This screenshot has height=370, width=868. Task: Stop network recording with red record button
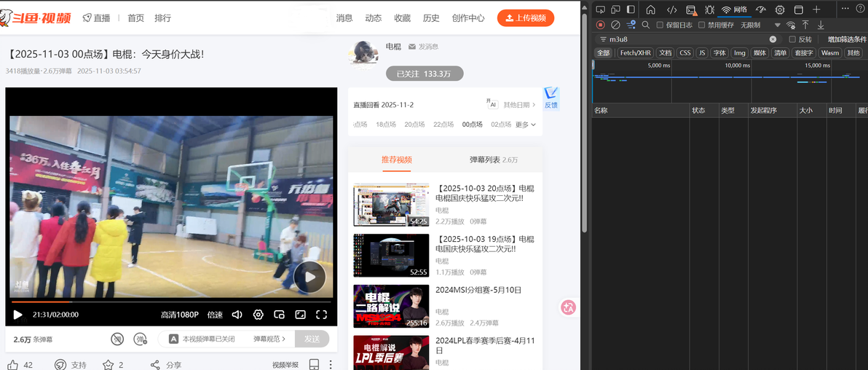(600, 25)
